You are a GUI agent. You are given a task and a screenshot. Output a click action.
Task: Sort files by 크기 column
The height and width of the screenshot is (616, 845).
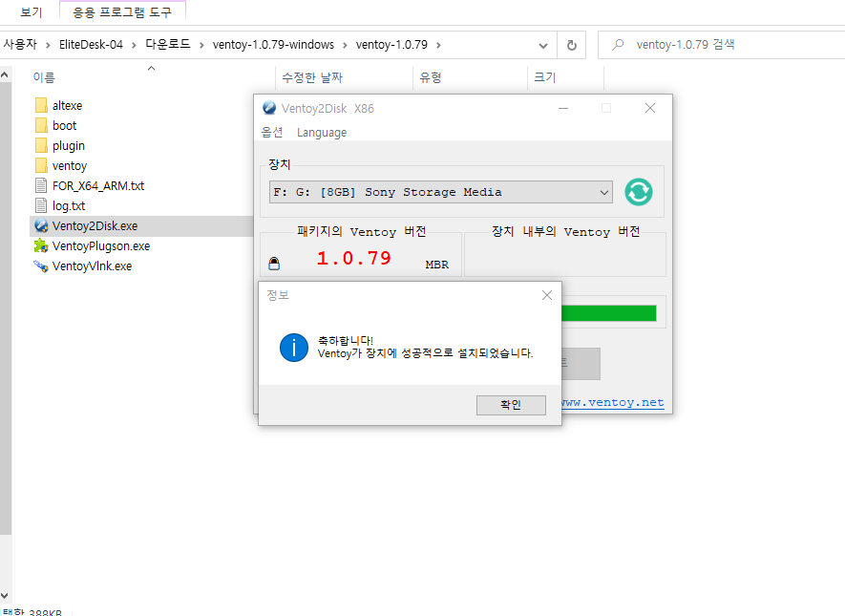click(x=545, y=77)
